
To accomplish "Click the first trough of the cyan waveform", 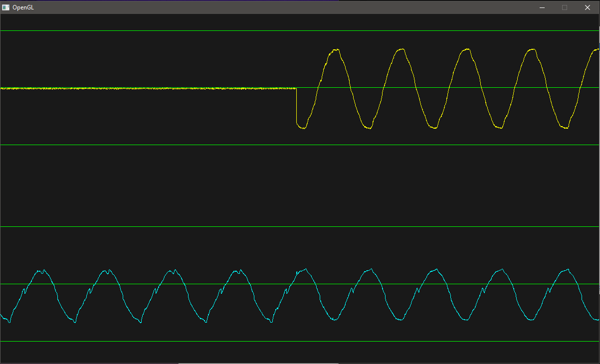I will (9, 323).
